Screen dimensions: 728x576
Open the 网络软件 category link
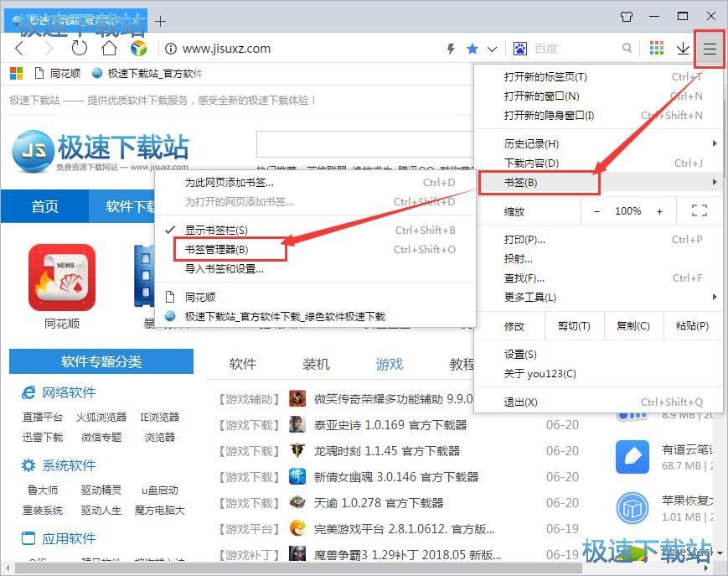tap(69, 392)
